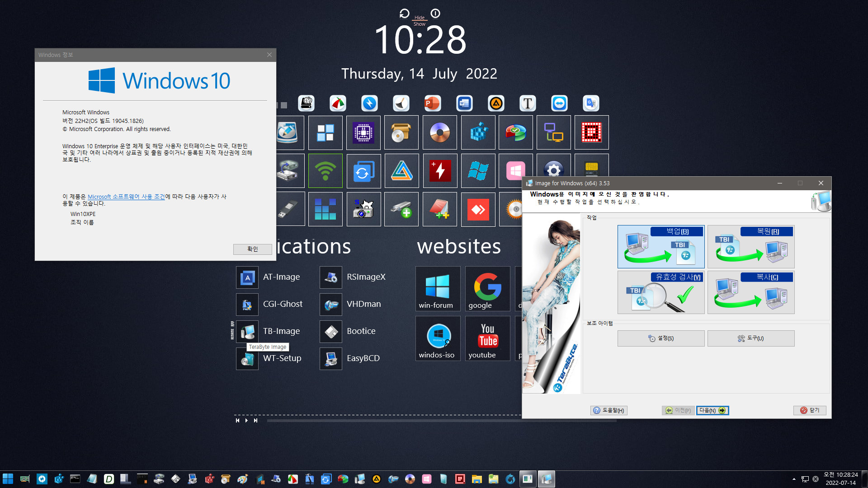Open the youtube website tile
The width and height of the screenshot is (868, 488).
(487, 338)
